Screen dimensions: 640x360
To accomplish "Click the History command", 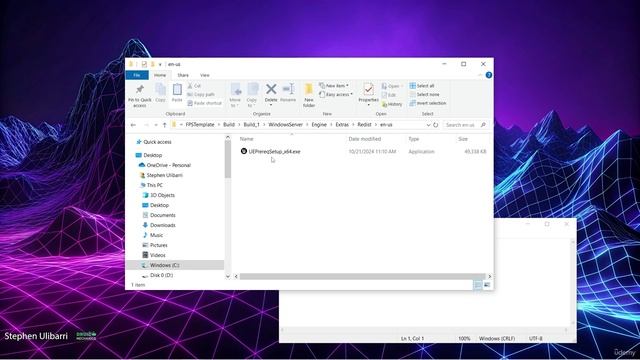I will point(392,104).
